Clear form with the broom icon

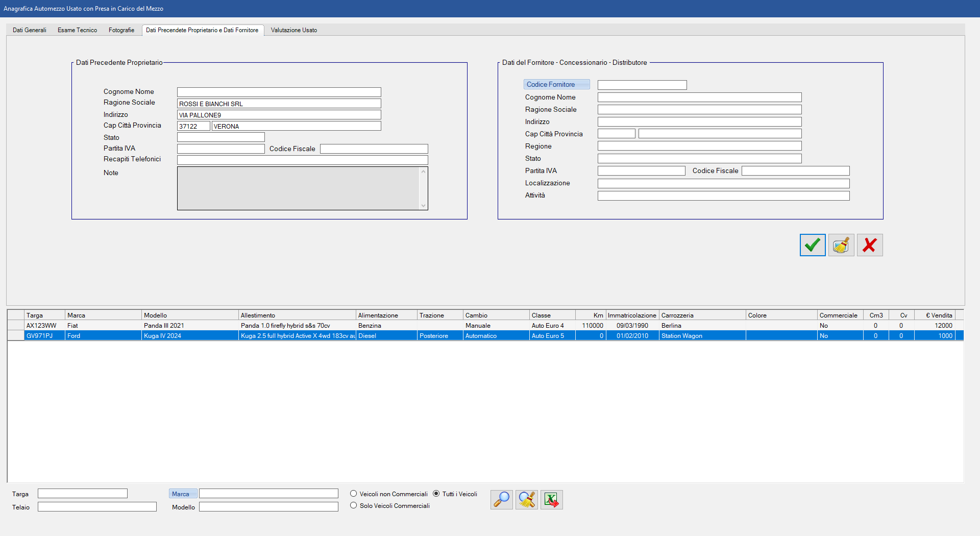point(841,245)
